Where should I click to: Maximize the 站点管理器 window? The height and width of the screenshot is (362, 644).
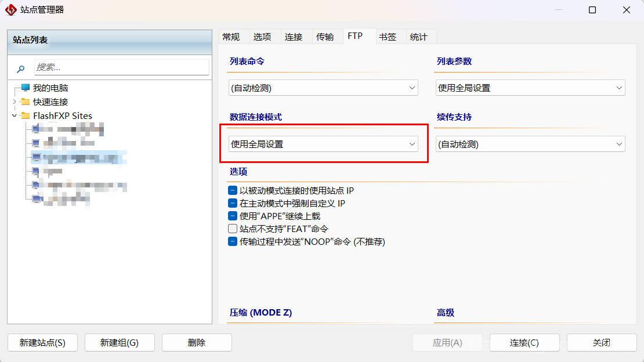592,9
